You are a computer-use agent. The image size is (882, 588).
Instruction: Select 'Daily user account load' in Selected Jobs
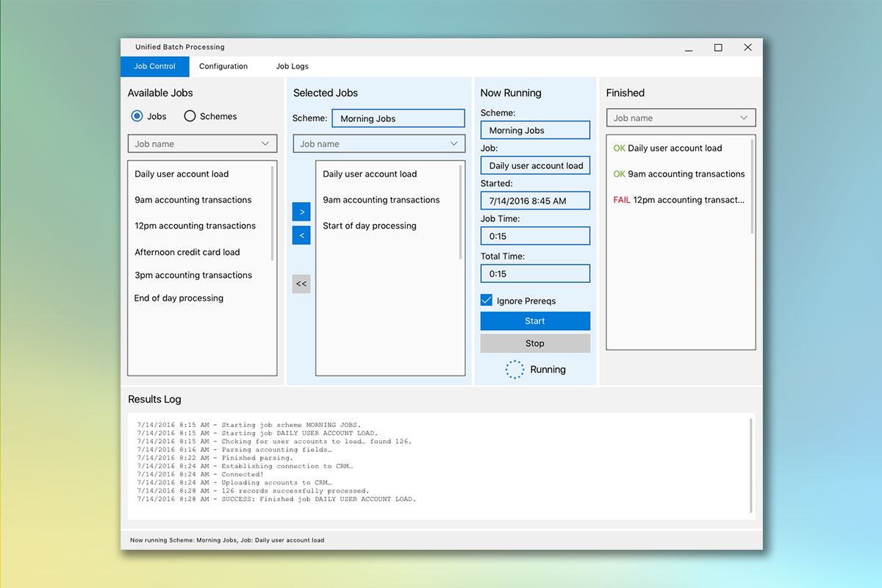370,174
